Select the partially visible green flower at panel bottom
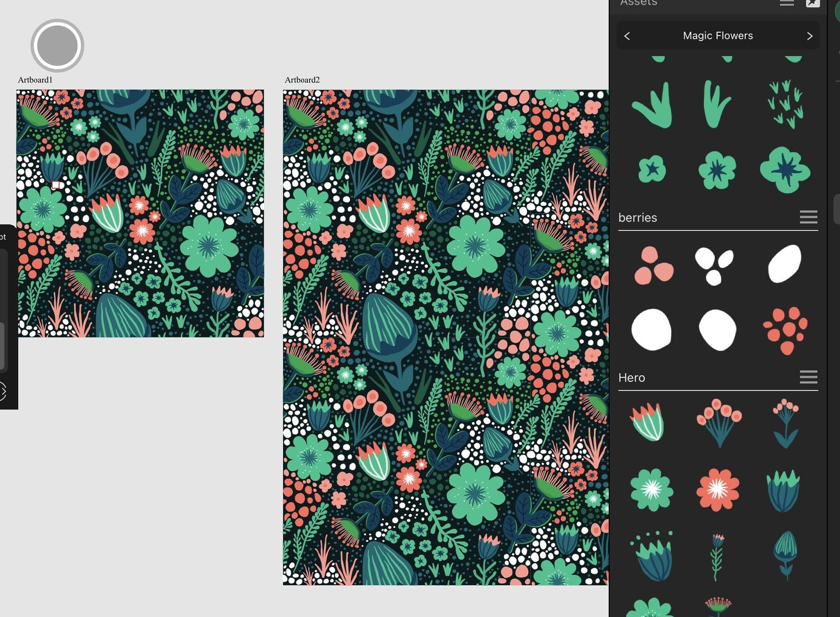This screenshot has height=617, width=840. point(649,607)
